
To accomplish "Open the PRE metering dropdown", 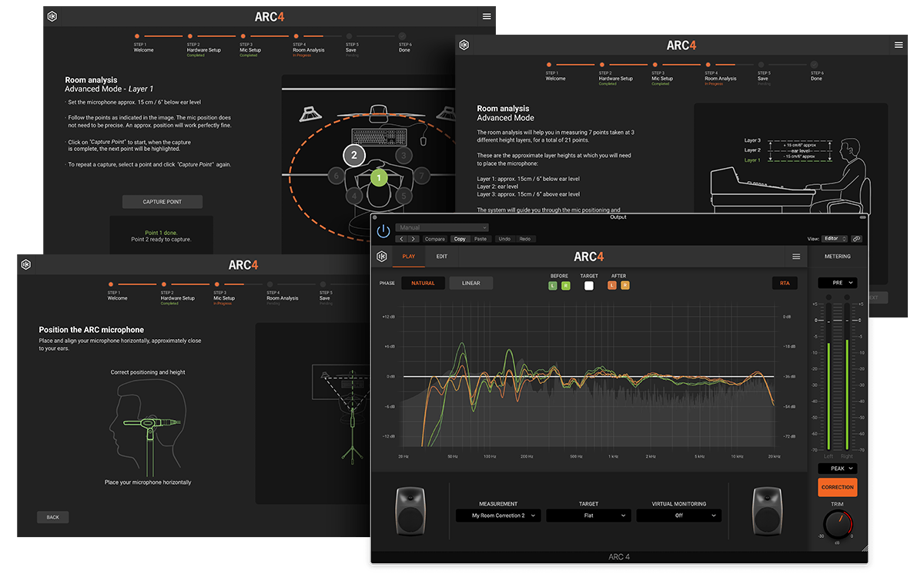I will pyautogui.click(x=838, y=283).
